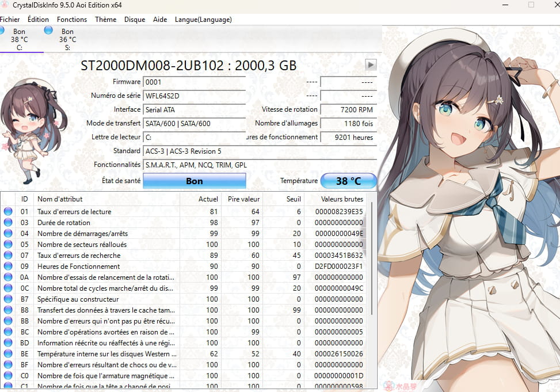This screenshot has height=392, width=560.
Task: Click the rotation speed value 7200 RPM
Action: 349,110
